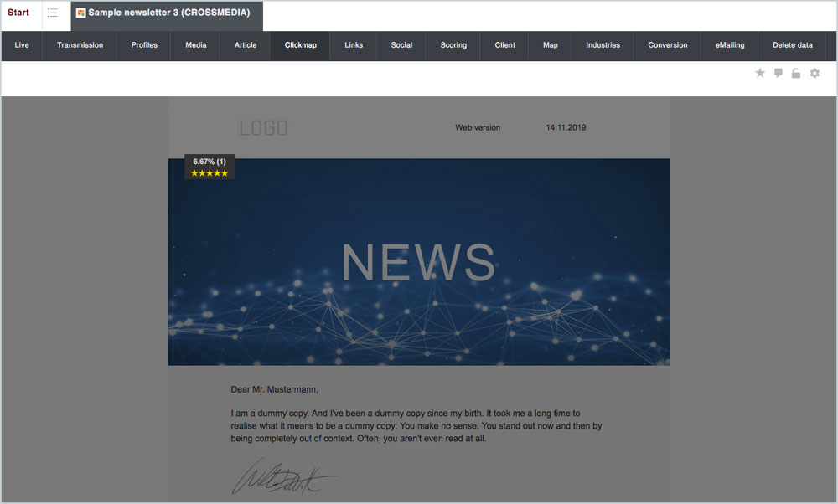Toggle the unlock padlock icon

coord(796,74)
